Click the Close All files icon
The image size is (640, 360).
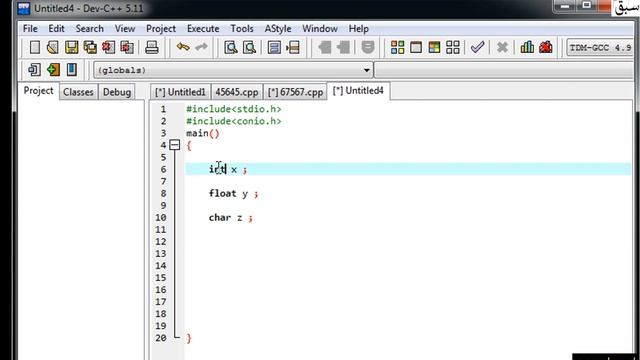127,47
